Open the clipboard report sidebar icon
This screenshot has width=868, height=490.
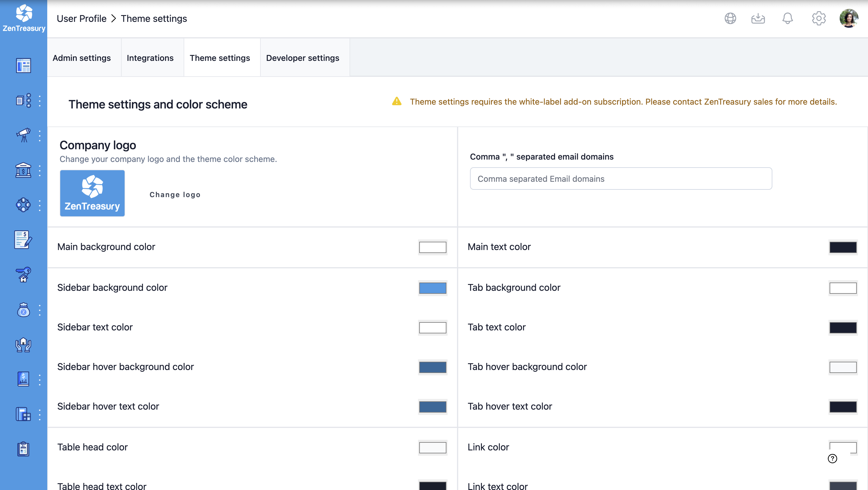click(23, 449)
